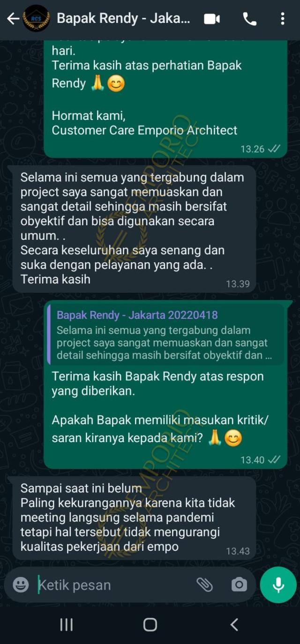The width and height of the screenshot is (300, 644).
Task: Select the message ending Terima kasih at 13.39
Action: (135, 229)
